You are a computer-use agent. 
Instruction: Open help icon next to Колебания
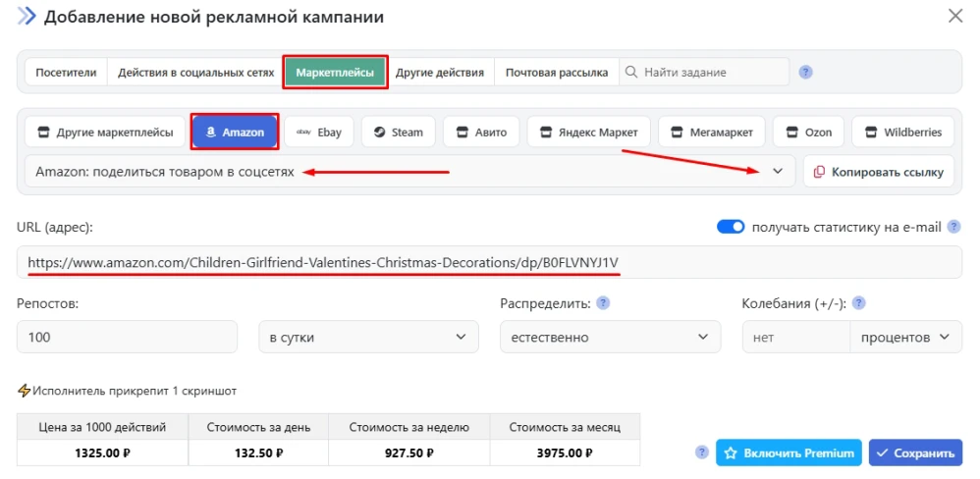tap(859, 303)
